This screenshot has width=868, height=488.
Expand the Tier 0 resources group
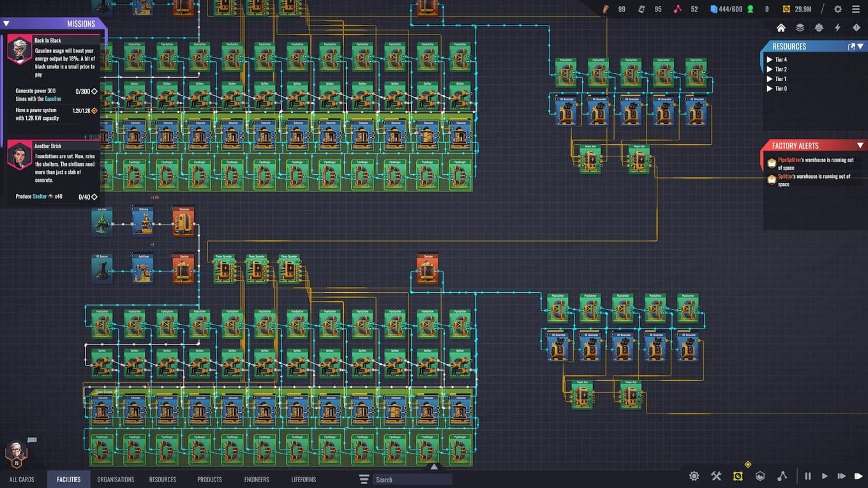[770, 89]
